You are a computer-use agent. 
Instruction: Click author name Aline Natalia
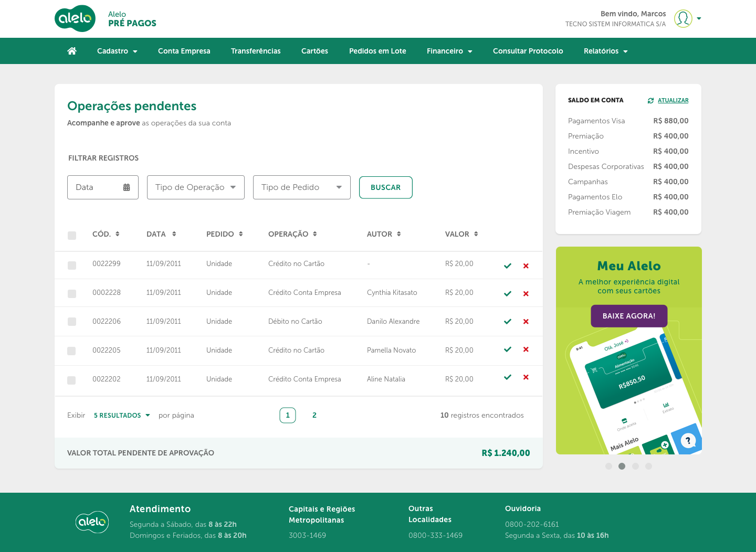coord(386,379)
